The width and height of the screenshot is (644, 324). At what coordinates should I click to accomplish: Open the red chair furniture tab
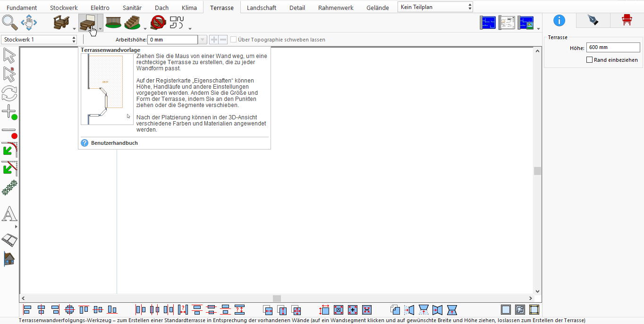click(627, 20)
